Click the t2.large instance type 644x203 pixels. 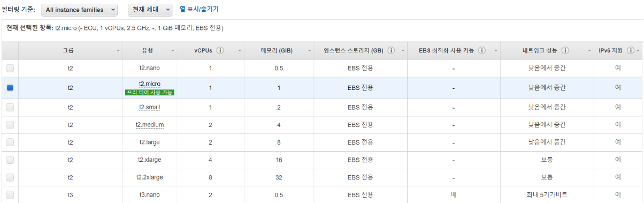150,142
